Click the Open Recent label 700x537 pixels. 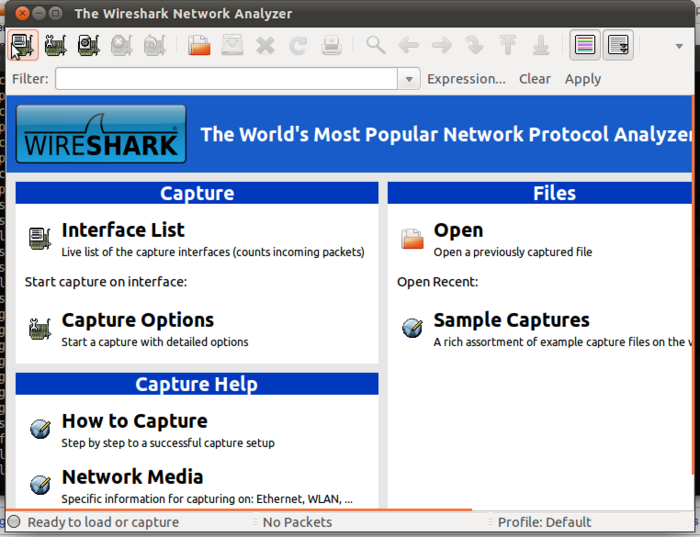point(438,282)
